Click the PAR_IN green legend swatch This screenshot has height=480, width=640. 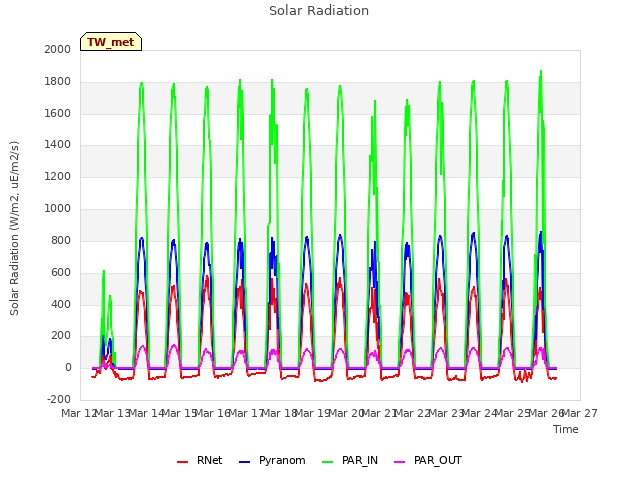pyautogui.click(x=327, y=462)
